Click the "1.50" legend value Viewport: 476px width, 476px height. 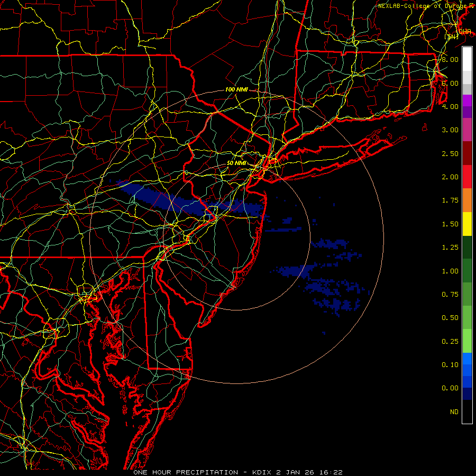450,224
